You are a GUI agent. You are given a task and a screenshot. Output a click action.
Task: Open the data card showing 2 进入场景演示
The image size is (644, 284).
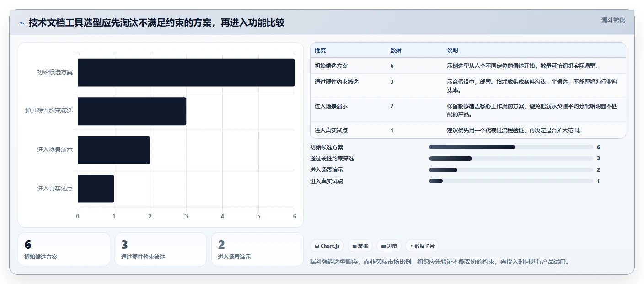pos(258,249)
